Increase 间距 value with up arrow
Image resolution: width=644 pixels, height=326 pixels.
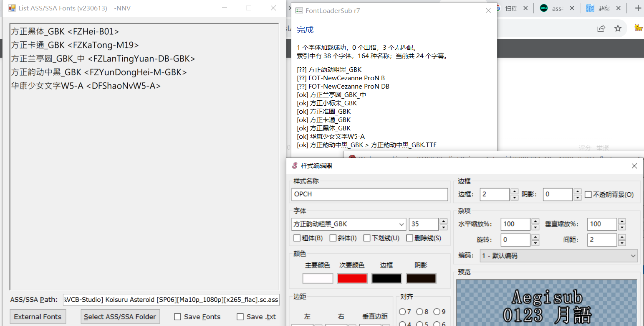(622, 237)
